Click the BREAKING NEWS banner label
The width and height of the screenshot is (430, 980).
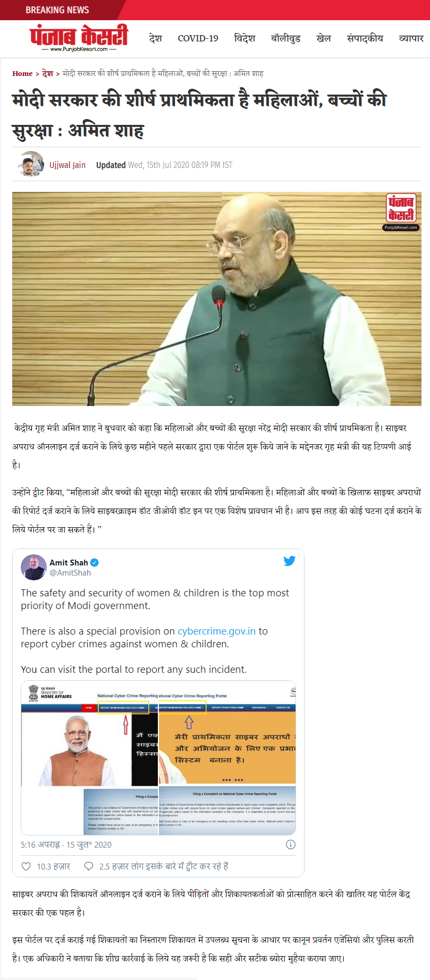tap(57, 10)
